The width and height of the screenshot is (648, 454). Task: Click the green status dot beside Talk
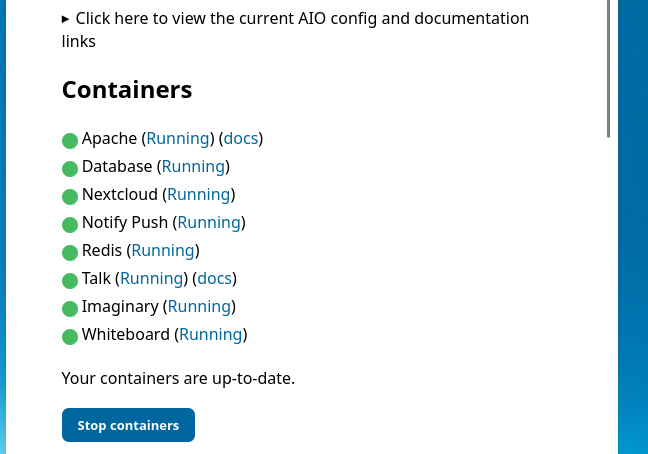click(70, 280)
